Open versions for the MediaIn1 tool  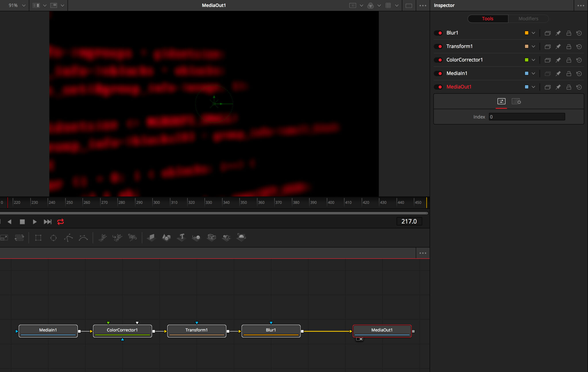click(548, 73)
